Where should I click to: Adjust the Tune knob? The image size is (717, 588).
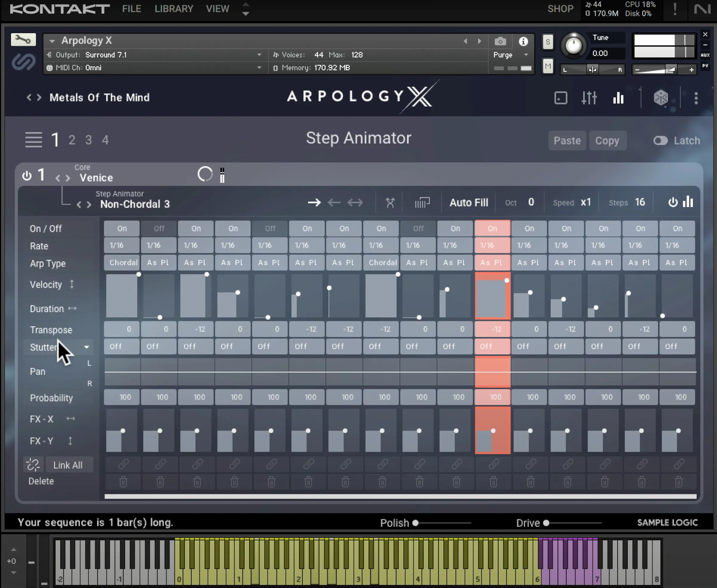pos(573,45)
